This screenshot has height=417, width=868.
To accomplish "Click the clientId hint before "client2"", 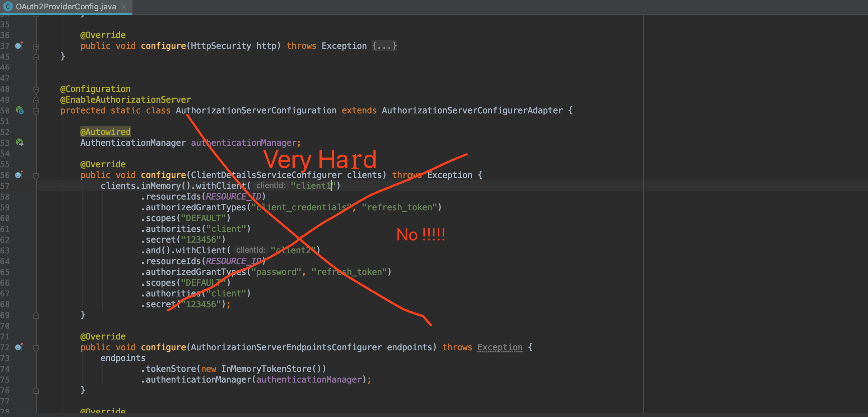I will tap(251, 250).
